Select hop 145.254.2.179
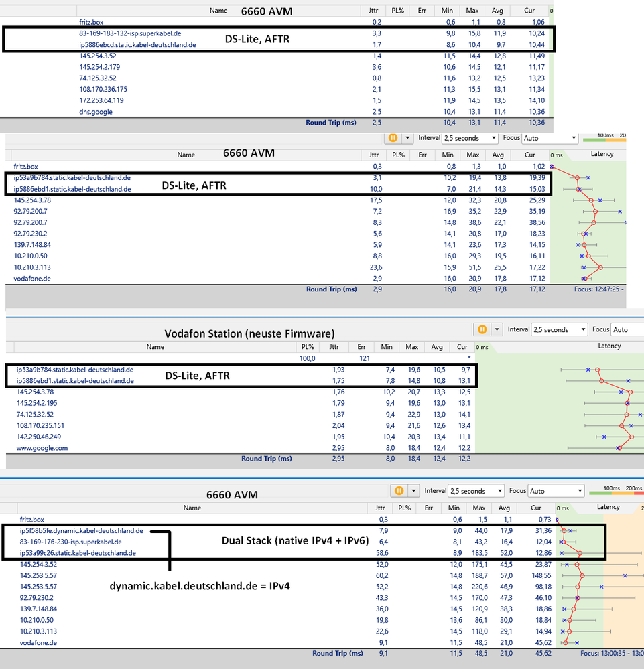The image size is (644, 669). point(99,67)
